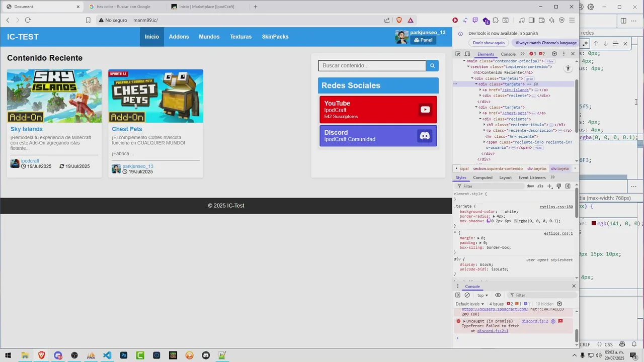Screen dimensions: 644x362
Task: Click Always match Chrome's language button
Action: tap(546, 43)
